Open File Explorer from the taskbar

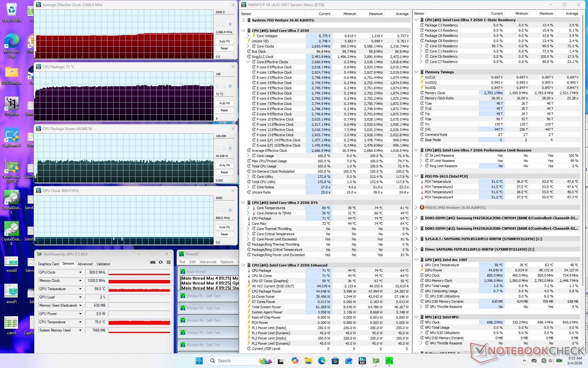pyautogui.click(x=308, y=361)
